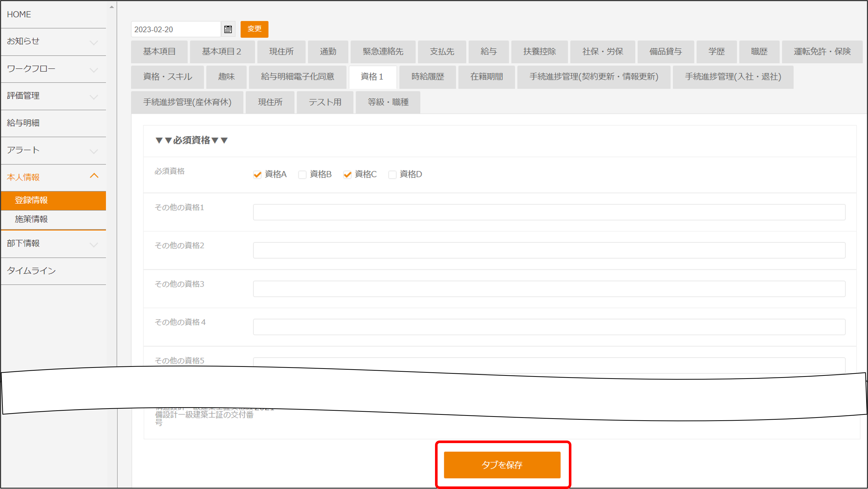Open the 時給履歴 tab
Screen dimensions: 868x489
click(427, 77)
